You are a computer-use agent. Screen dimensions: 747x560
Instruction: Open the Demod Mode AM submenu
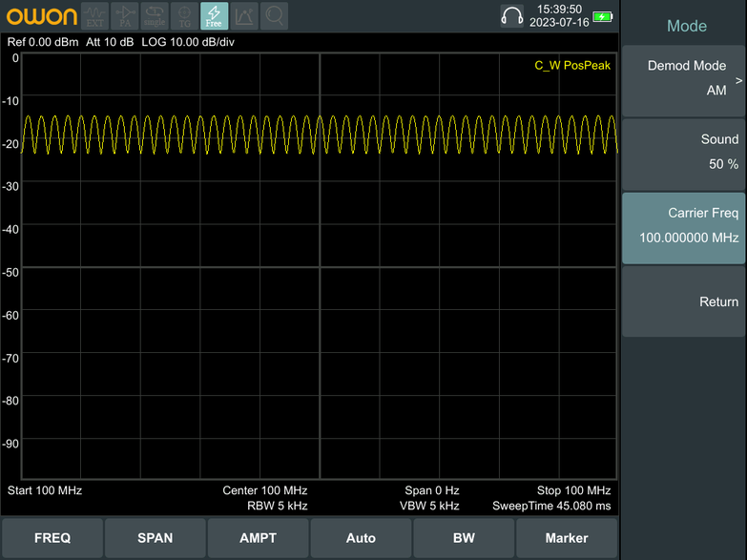(x=683, y=81)
